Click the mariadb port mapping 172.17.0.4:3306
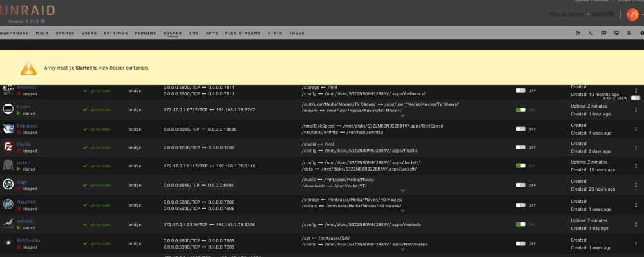Viewport: 644px width, 257px height. [x=209, y=224]
